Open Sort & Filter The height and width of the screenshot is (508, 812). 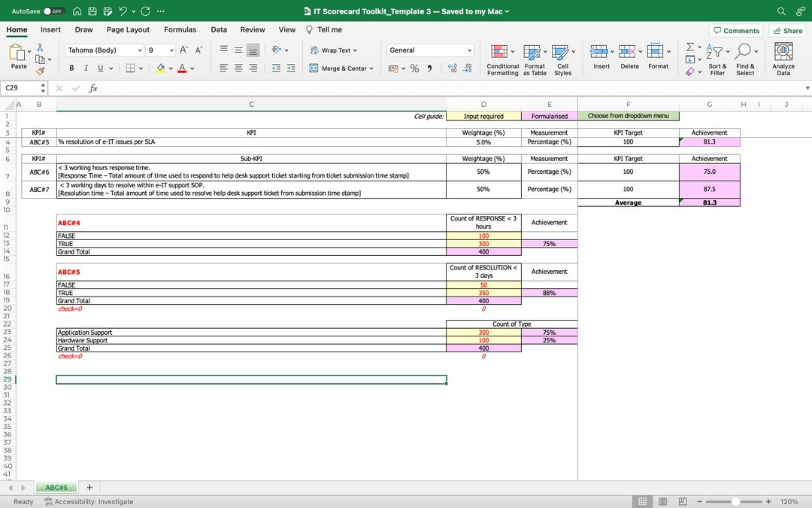(717, 59)
